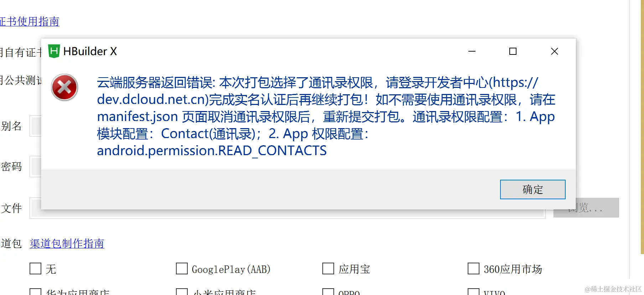Check the OPPO channel checkbox
644x295 pixels.
tap(328, 292)
